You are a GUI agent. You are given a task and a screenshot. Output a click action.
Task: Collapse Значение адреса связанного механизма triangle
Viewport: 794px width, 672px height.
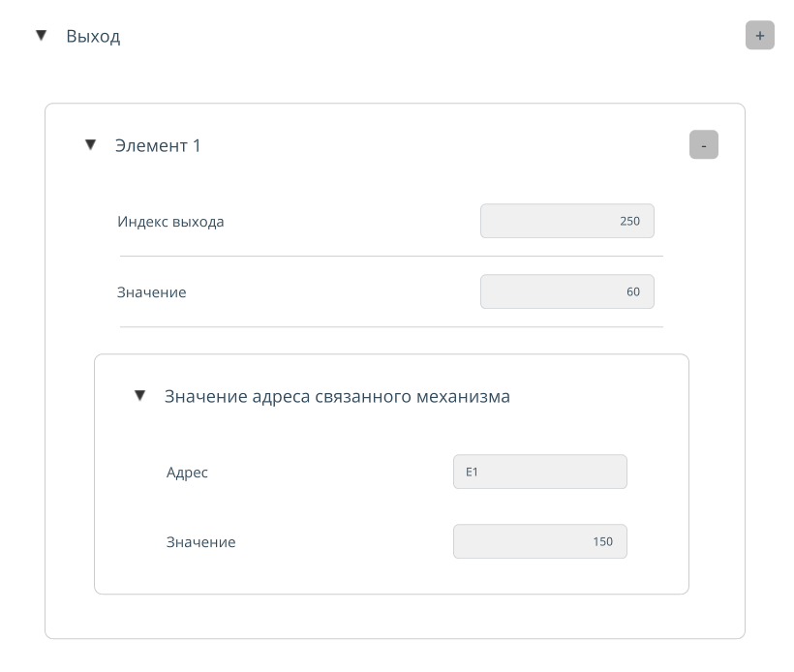(140, 396)
